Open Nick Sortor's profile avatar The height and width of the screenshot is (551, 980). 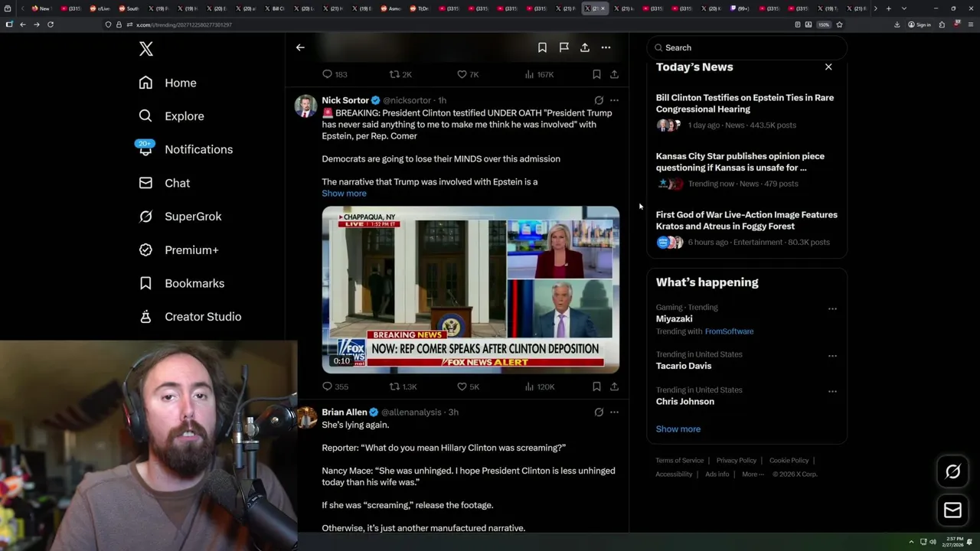click(305, 106)
